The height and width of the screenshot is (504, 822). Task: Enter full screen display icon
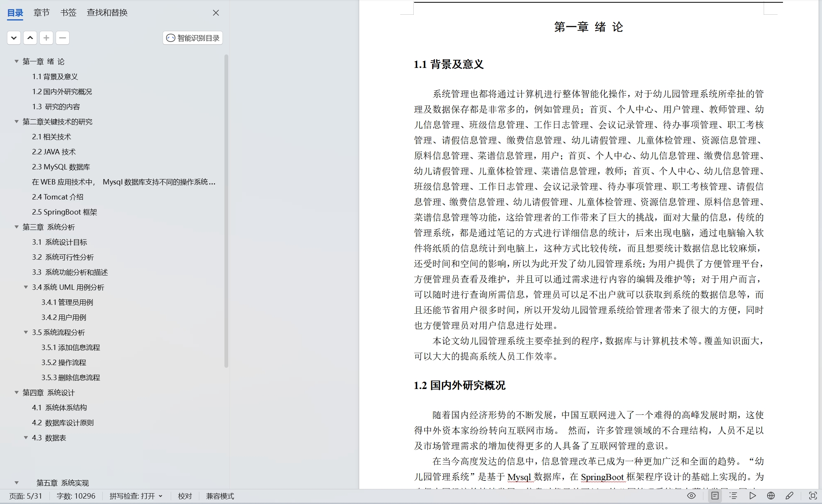pos(813,496)
